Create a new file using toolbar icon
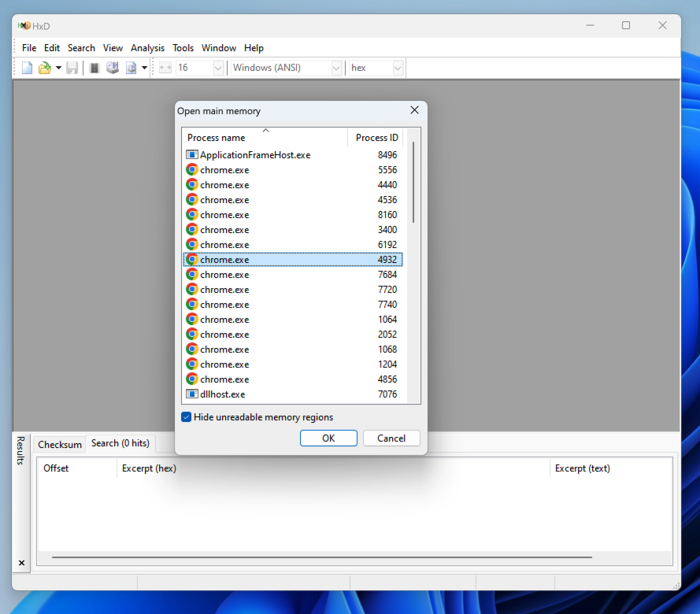The image size is (700, 614). pos(28,68)
